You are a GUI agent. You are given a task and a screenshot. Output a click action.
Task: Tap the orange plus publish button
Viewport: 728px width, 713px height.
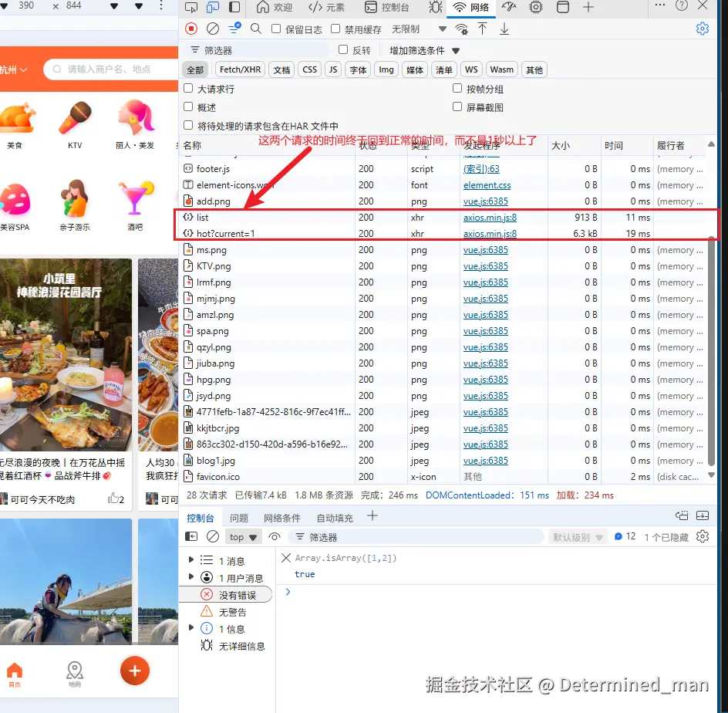135,671
